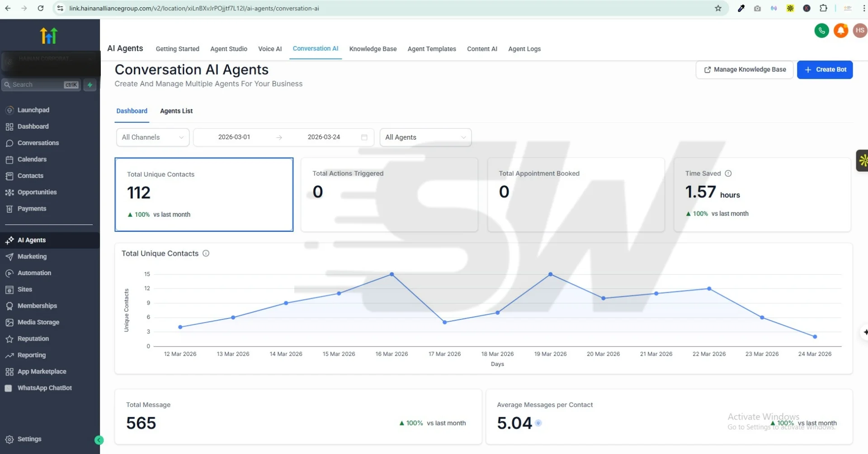Click the HS user avatar
868x454 pixels.
coord(859,31)
